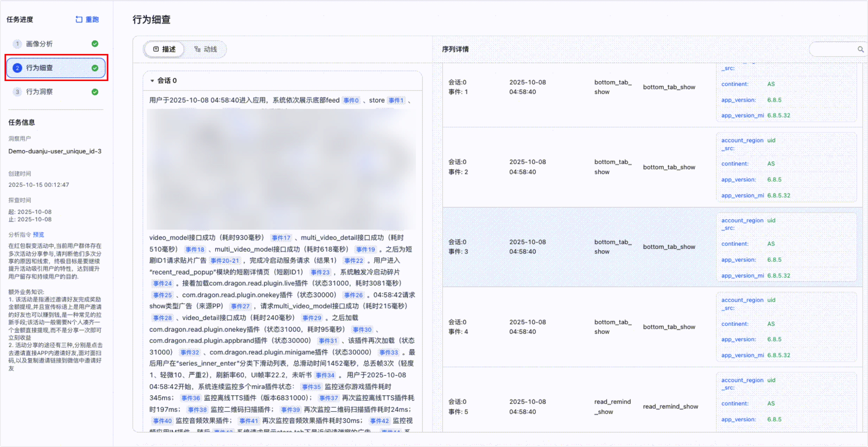Screen dimensions: 868x447
Task: Click the 事件36 event tag
Action: pos(190,398)
